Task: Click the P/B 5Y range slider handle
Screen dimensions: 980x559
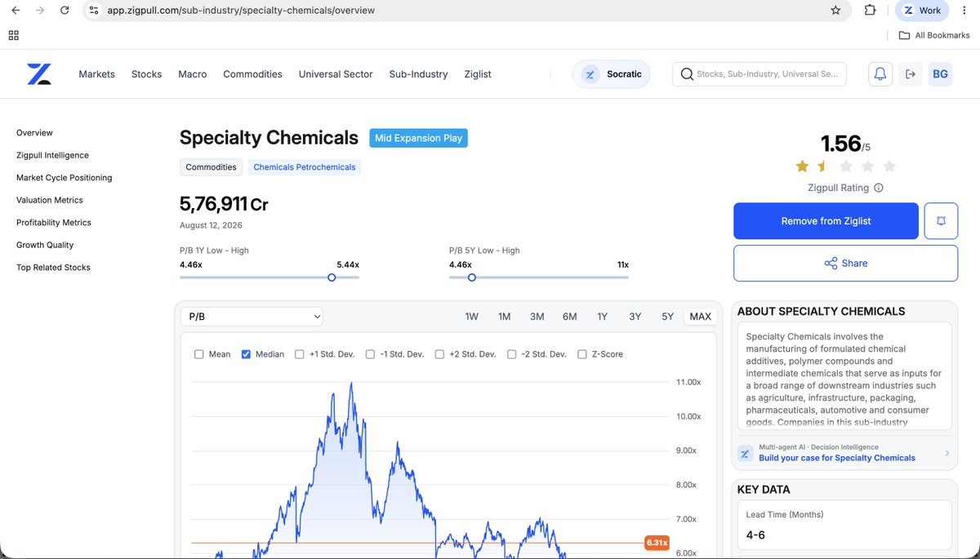Action: pyautogui.click(x=471, y=277)
